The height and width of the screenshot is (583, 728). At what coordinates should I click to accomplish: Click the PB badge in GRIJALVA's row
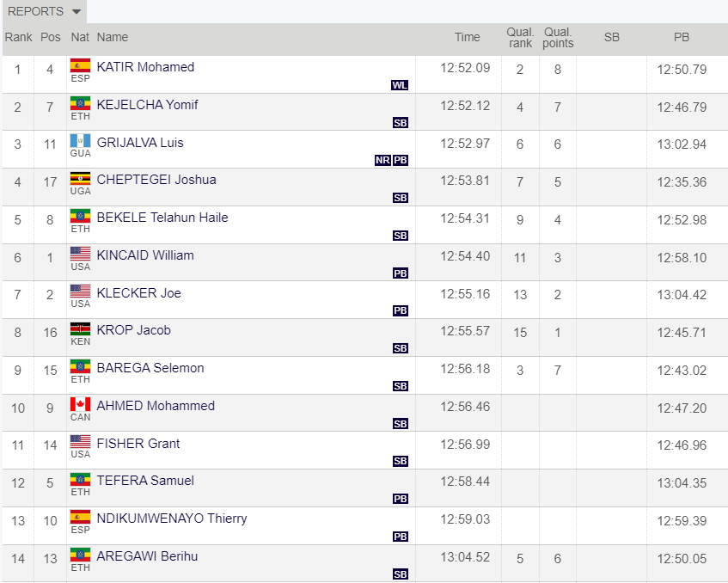click(x=401, y=160)
